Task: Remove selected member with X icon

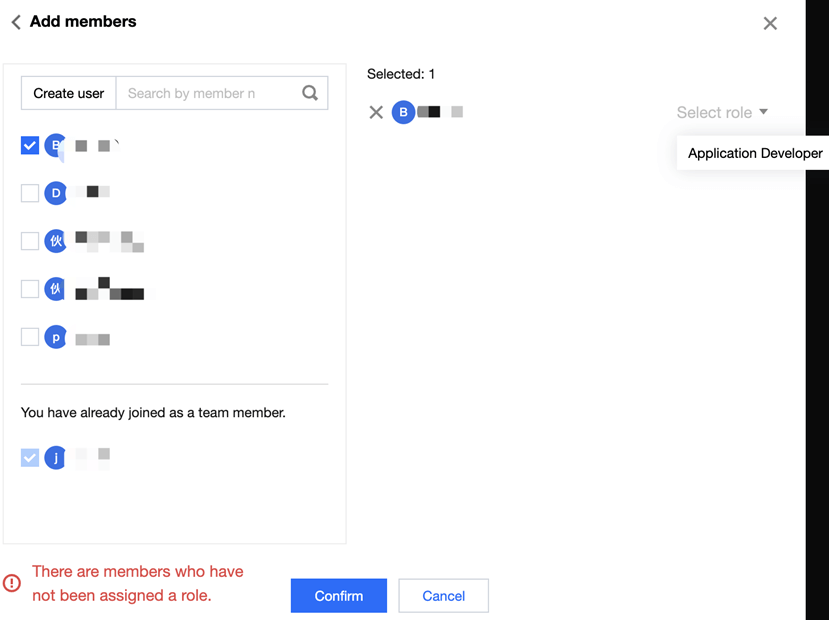Action: (x=376, y=113)
